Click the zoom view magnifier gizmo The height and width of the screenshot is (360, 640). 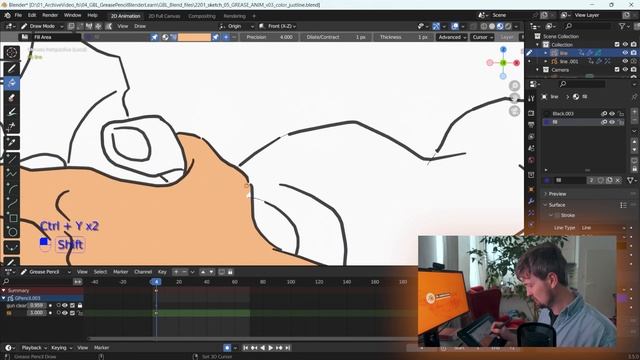tap(514, 85)
